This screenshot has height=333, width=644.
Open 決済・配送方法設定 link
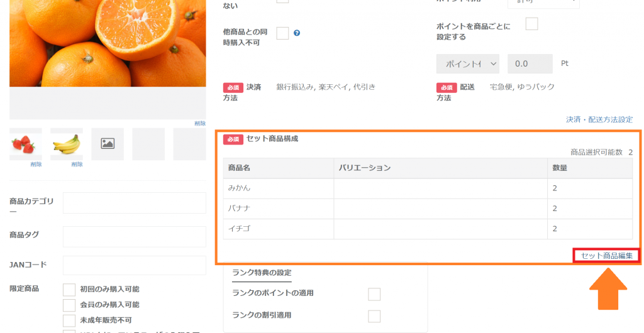[x=599, y=119]
